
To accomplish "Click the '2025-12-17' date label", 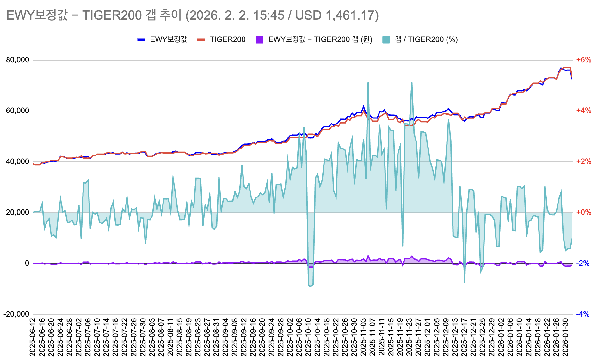I will click(464, 337).
